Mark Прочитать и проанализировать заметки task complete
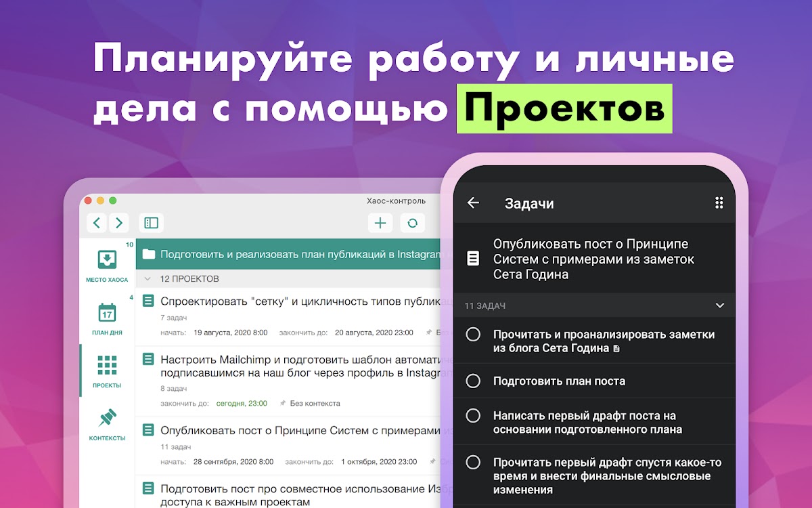812x508 pixels. click(x=474, y=335)
